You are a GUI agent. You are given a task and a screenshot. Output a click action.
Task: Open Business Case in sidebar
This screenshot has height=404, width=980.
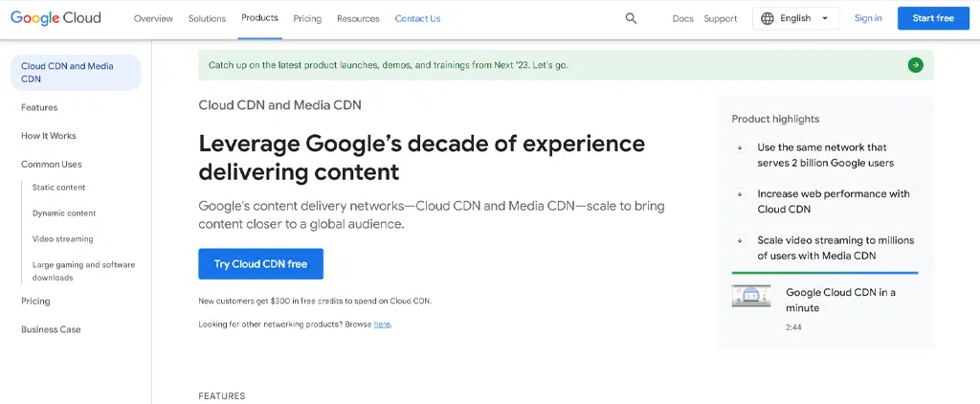[x=51, y=329]
